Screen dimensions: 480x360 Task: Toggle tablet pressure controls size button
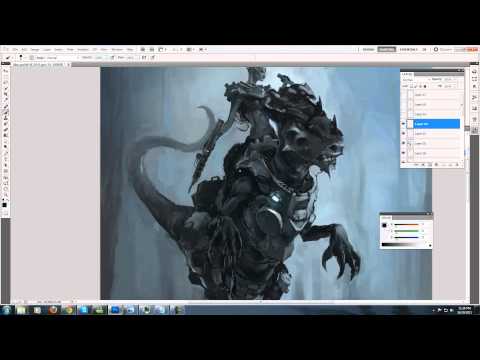click(153, 58)
